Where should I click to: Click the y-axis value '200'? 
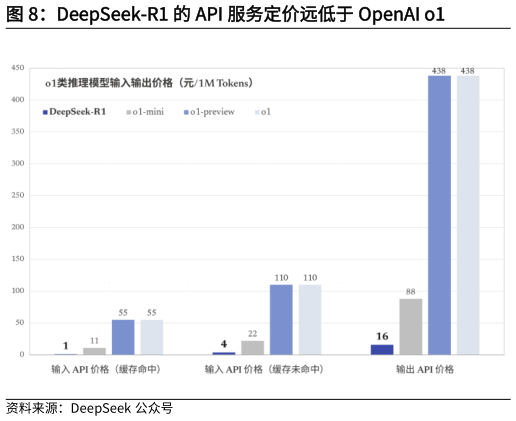18,227
